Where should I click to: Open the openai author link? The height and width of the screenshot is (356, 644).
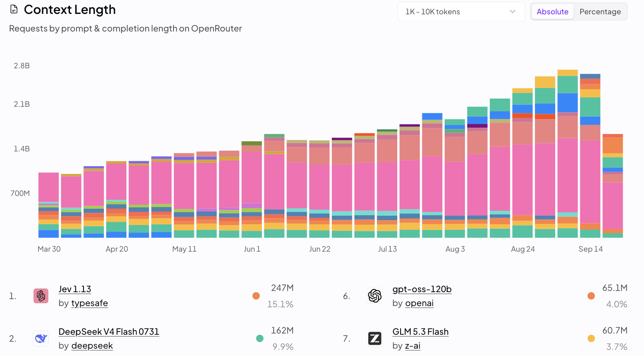click(x=419, y=303)
